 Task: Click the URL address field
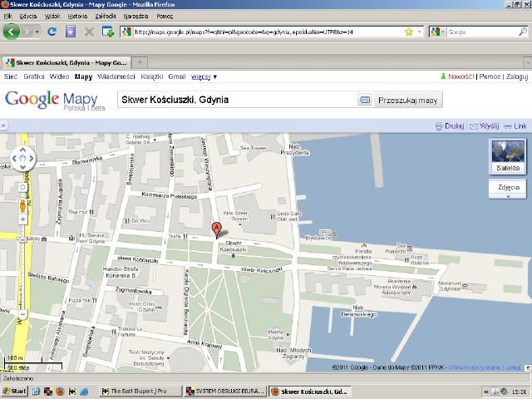pyautogui.click(x=268, y=32)
